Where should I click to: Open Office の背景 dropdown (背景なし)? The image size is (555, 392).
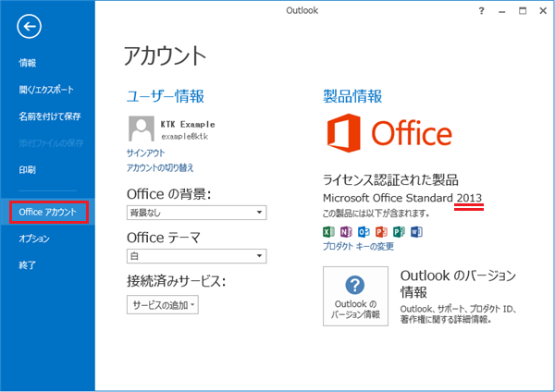[196, 213]
